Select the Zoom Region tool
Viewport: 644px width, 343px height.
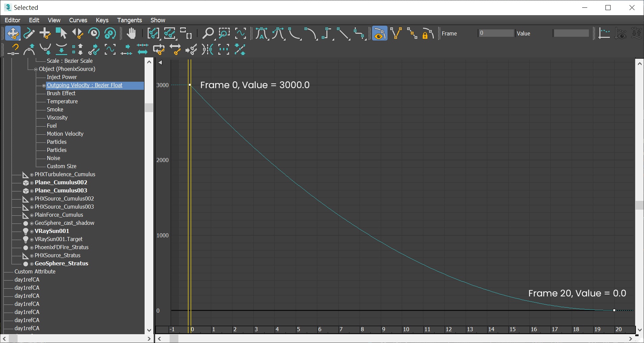(x=224, y=33)
